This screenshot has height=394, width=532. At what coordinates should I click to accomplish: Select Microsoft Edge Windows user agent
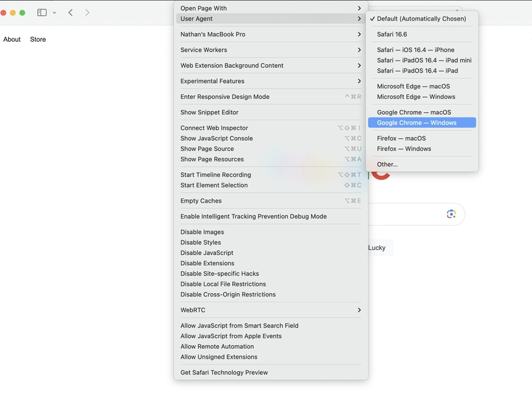coord(422,96)
